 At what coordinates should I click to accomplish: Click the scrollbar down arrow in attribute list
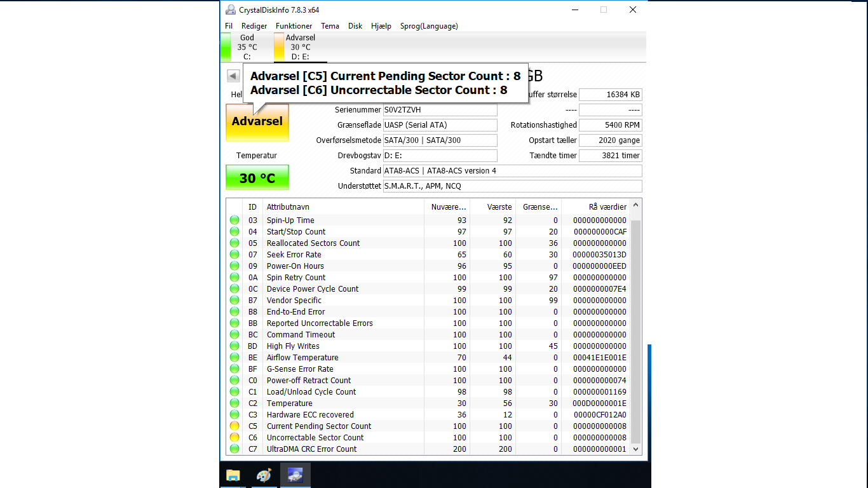coord(636,450)
